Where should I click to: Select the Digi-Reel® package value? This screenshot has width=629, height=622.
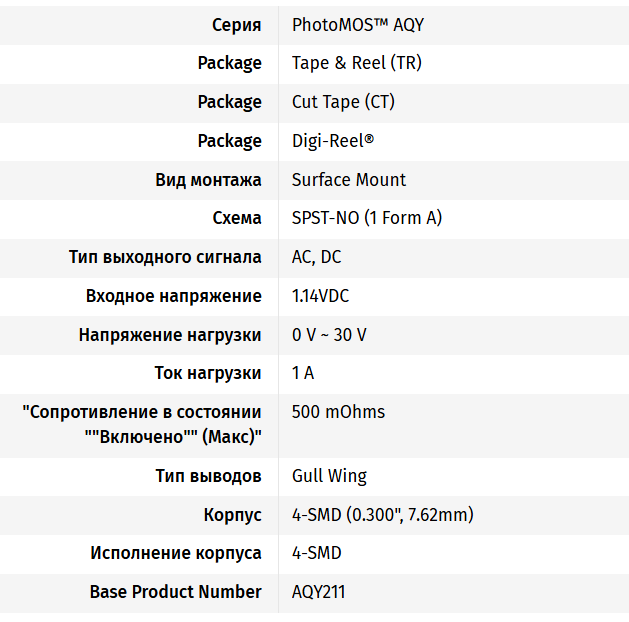click(x=333, y=141)
